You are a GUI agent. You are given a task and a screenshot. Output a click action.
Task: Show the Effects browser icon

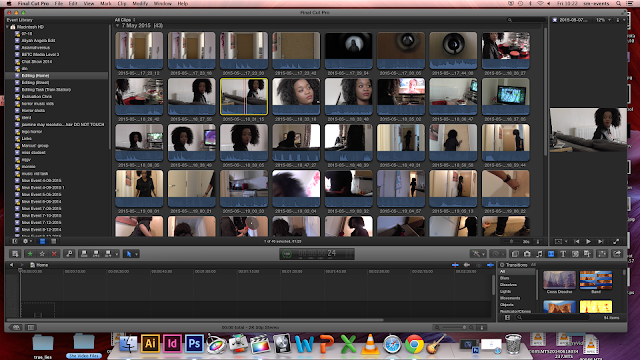[515, 254]
